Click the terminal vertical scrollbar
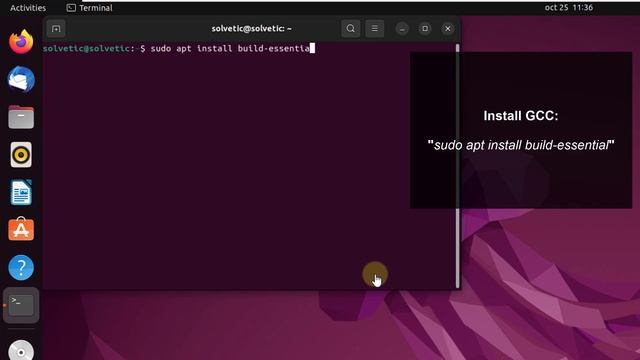 pos(458,165)
